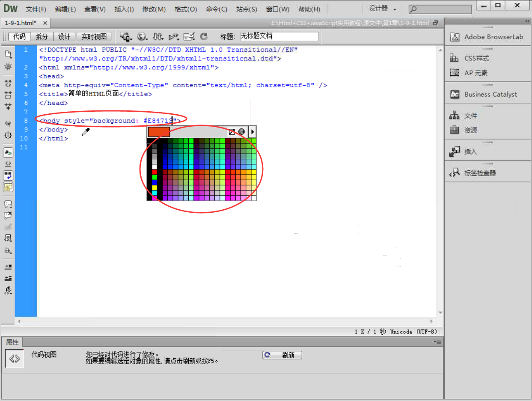
Task: Click the Collapse Selection icon
Action: (x=8, y=95)
